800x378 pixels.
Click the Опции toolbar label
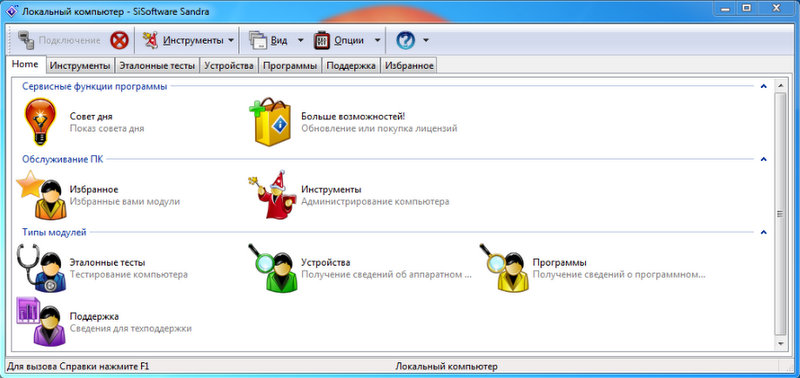[349, 41]
